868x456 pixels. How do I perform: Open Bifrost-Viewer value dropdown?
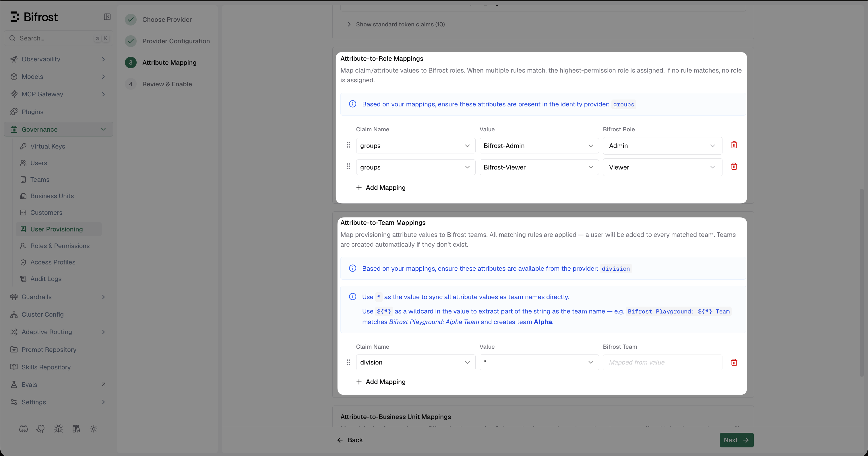point(539,167)
